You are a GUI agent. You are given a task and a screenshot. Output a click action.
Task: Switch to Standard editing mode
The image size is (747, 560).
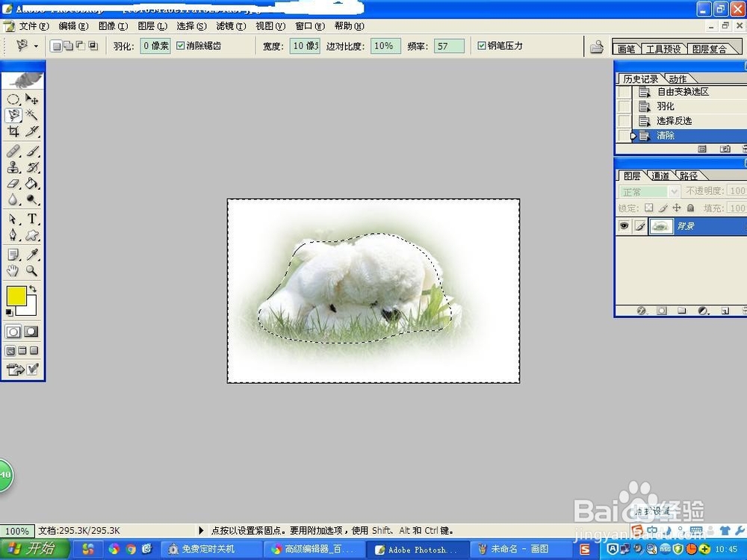(13, 332)
